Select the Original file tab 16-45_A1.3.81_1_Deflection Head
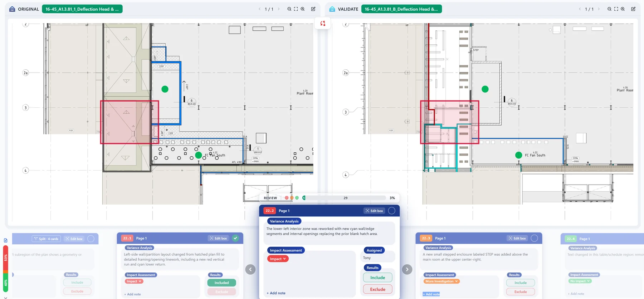This screenshot has height=299, width=644. 82,9
